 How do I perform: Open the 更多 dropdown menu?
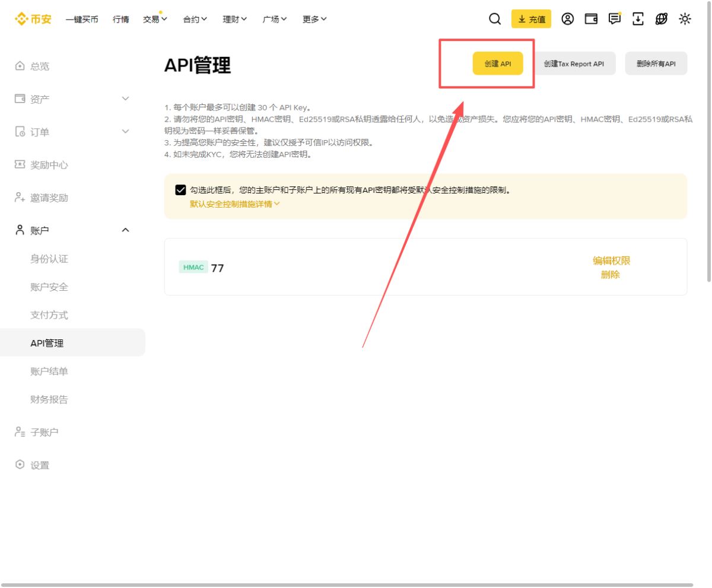315,19
